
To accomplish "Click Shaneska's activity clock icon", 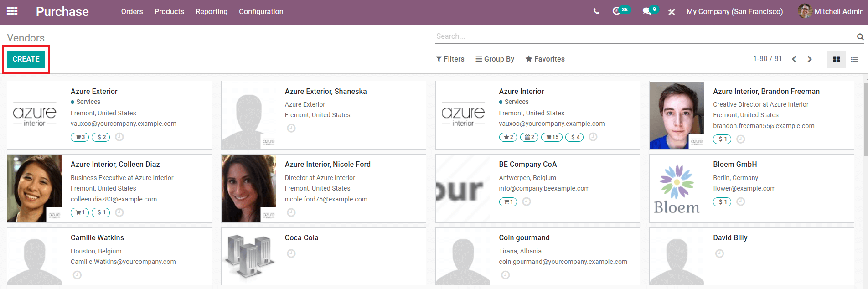I will point(291,129).
